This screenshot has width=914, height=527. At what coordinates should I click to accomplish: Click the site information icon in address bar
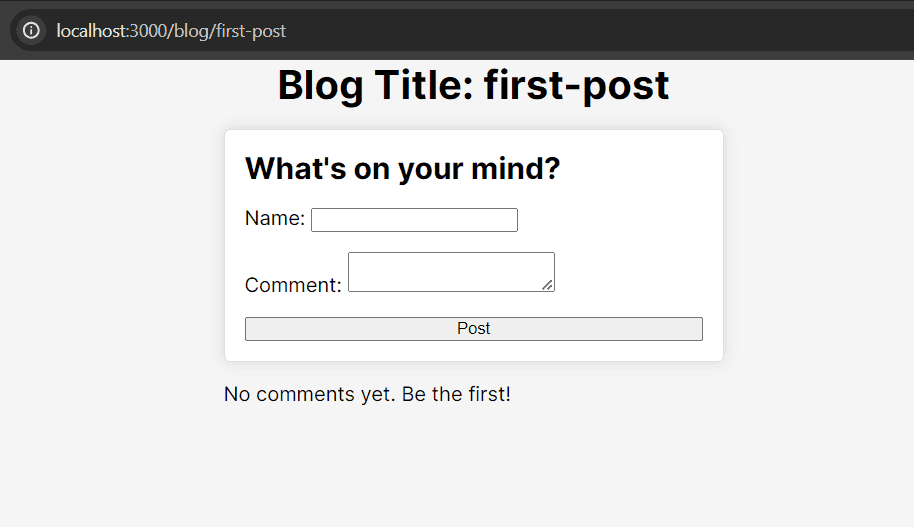click(31, 30)
